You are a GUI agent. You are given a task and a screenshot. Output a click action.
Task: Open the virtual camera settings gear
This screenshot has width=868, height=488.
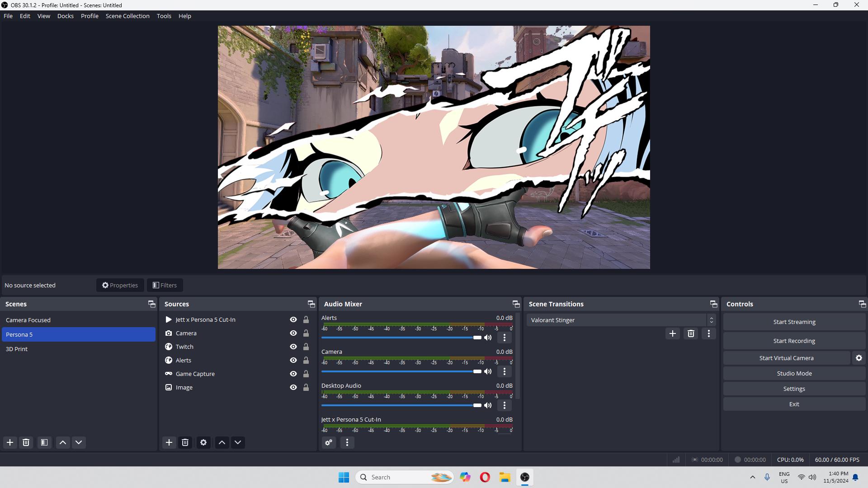pyautogui.click(x=859, y=357)
